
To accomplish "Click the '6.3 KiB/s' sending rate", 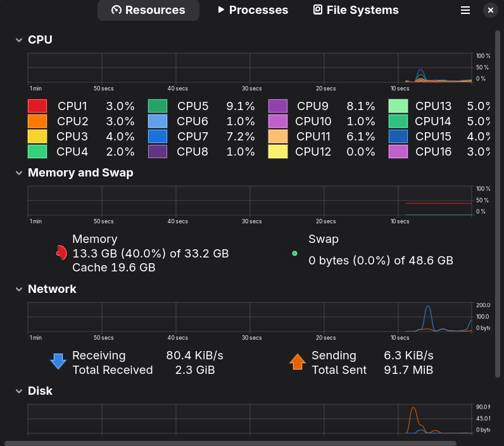I will click(408, 356).
